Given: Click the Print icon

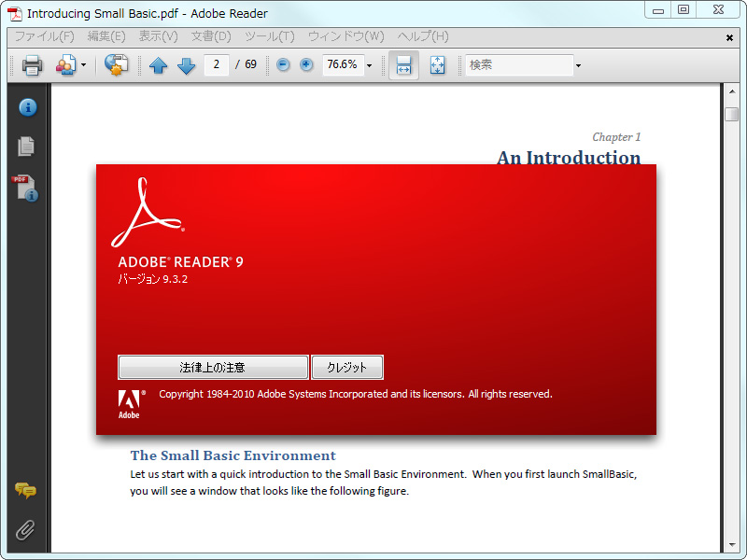Looking at the screenshot, I should click(33, 65).
